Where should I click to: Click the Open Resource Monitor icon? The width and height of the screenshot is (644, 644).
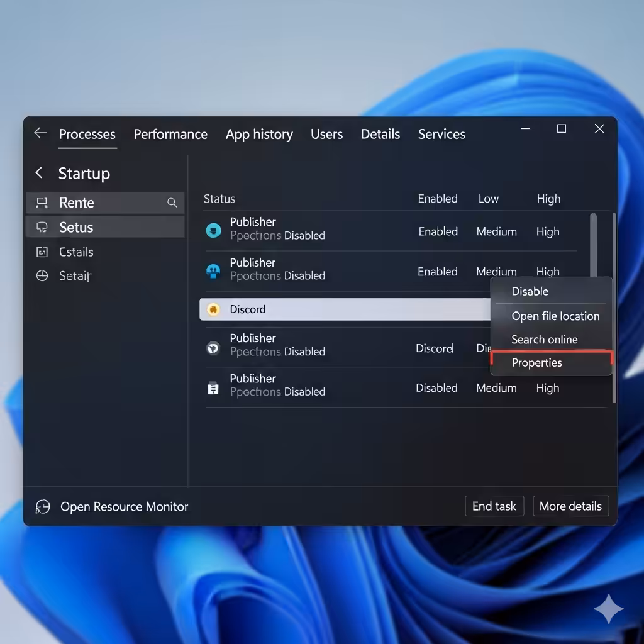click(43, 506)
